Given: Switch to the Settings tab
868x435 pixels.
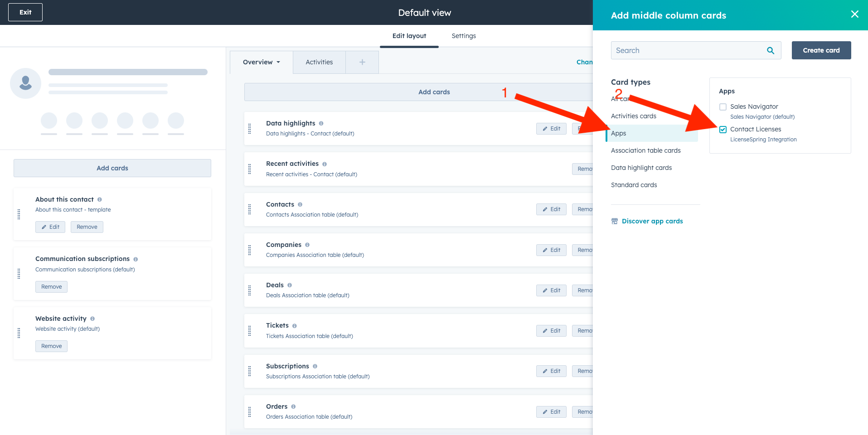Looking at the screenshot, I should (x=463, y=36).
